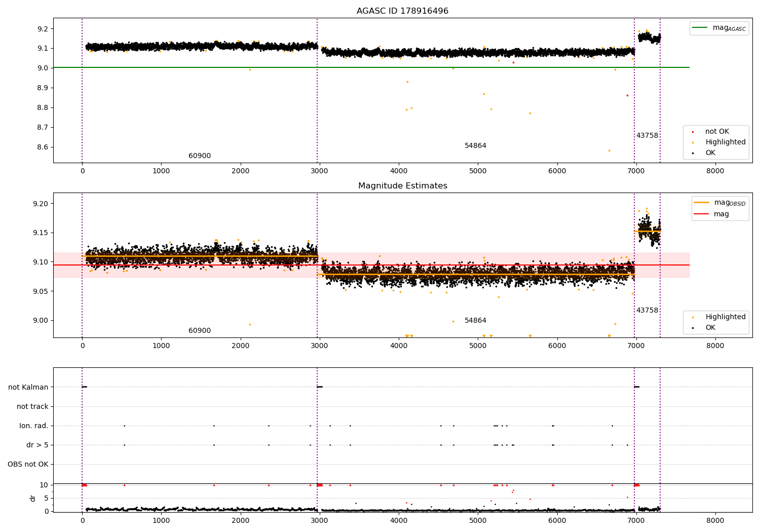Click the green line sample in the AGASC legend
This screenshot has height=532, width=760.
[x=700, y=28]
